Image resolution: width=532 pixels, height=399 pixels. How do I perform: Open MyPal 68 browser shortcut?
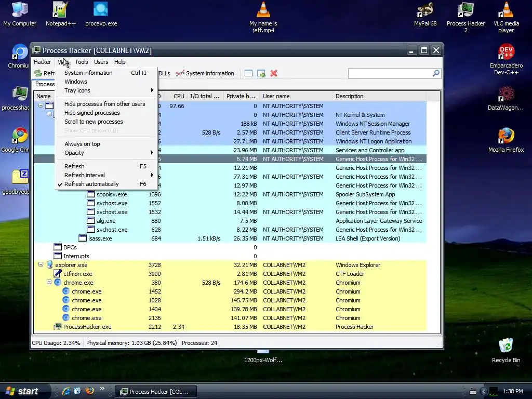[x=425, y=14]
